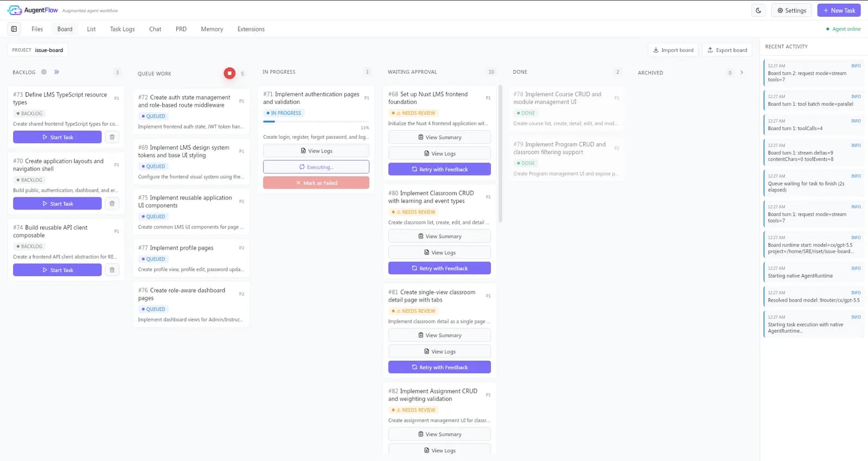View Summary of #82 Assignment CRUD

click(x=439, y=434)
